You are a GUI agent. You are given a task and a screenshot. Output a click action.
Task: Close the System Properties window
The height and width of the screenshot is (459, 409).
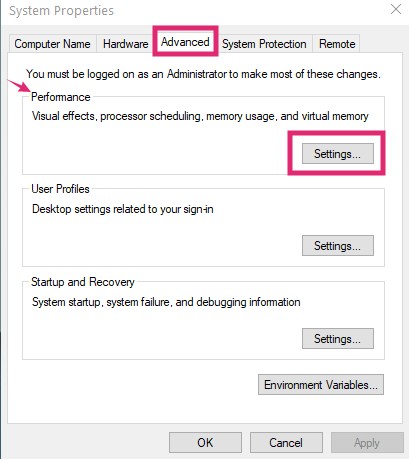[396, 9]
